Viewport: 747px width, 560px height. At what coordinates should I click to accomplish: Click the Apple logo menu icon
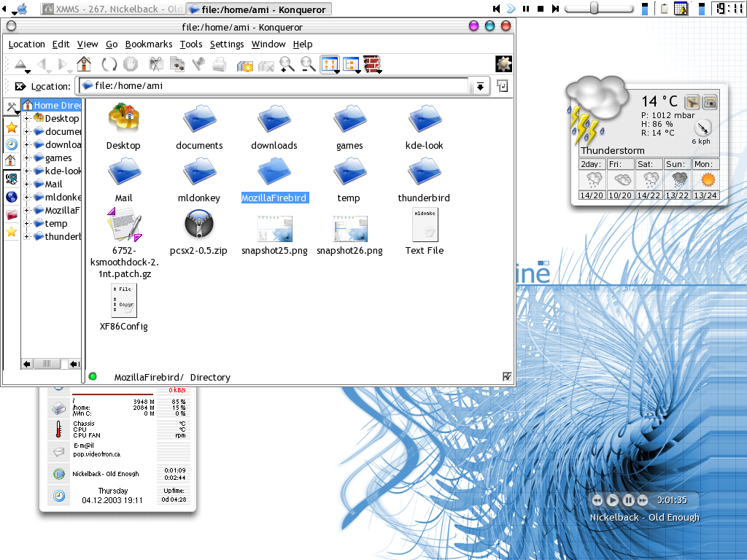pyautogui.click(x=22, y=9)
